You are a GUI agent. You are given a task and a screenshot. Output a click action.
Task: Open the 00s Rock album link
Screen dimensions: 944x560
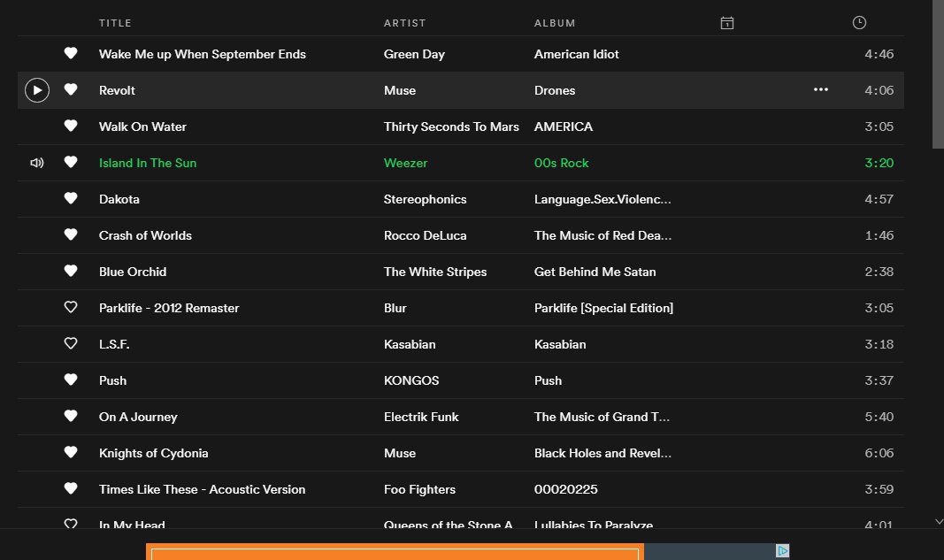point(561,163)
